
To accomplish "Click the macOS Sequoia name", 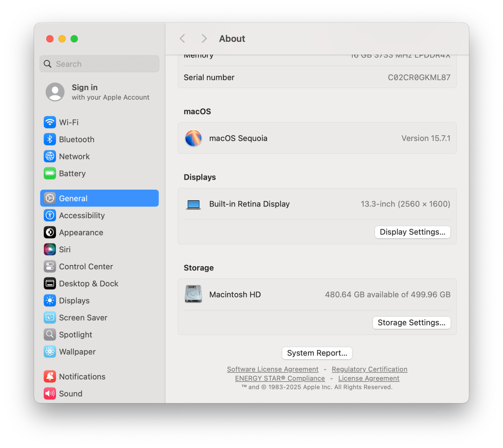I will 238,138.
